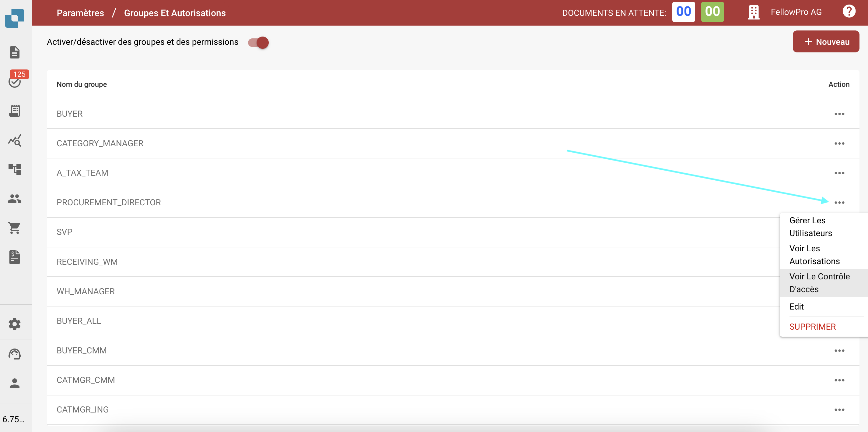Click SUPPRIMER in the context menu
This screenshot has height=432, width=868.
[x=812, y=327]
